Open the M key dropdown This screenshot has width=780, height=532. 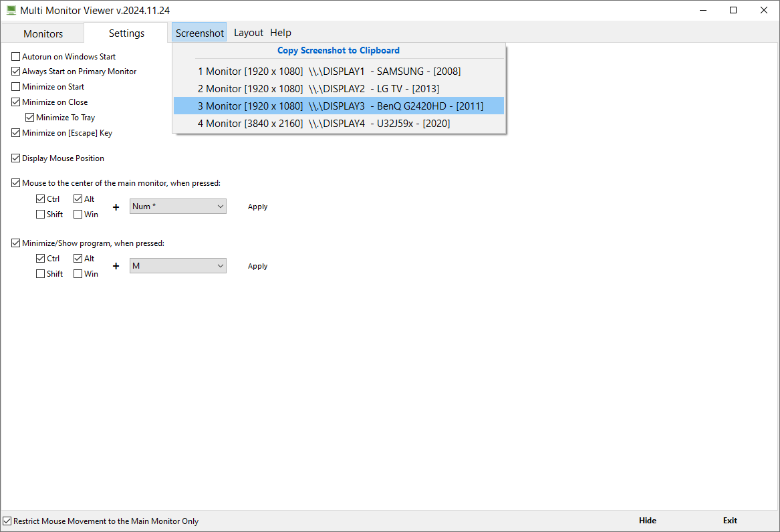(x=178, y=266)
